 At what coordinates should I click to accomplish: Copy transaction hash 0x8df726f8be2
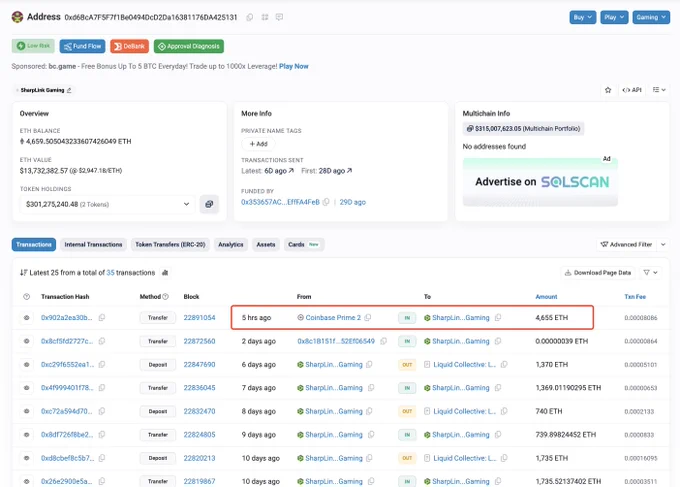point(102,435)
